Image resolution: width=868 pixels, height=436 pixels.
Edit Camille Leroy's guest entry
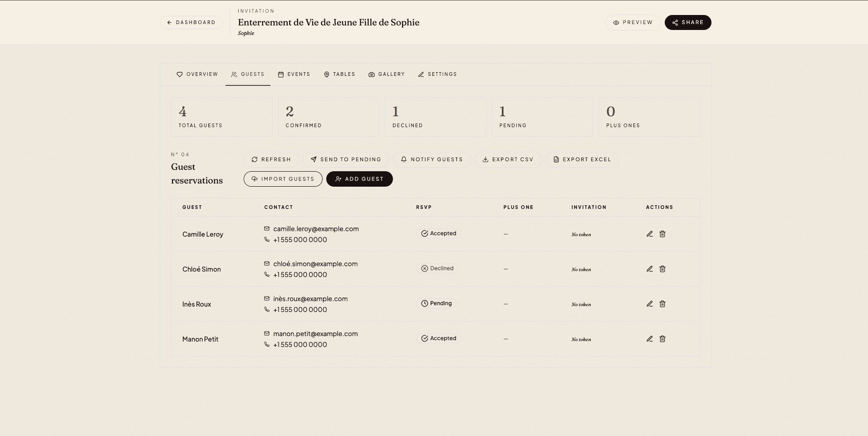(x=650, y=234)
